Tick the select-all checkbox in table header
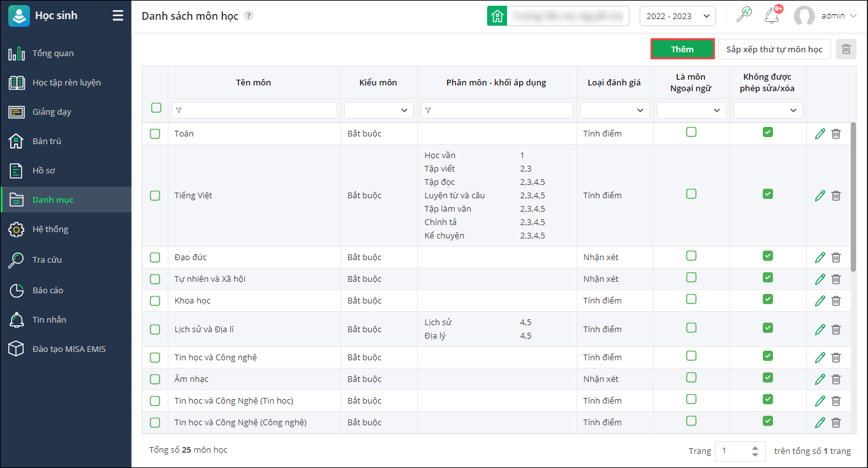 [156, 108]
